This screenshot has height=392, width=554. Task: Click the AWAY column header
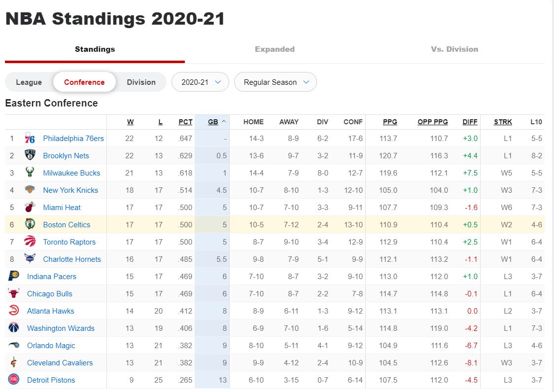[x=289, y=122]
